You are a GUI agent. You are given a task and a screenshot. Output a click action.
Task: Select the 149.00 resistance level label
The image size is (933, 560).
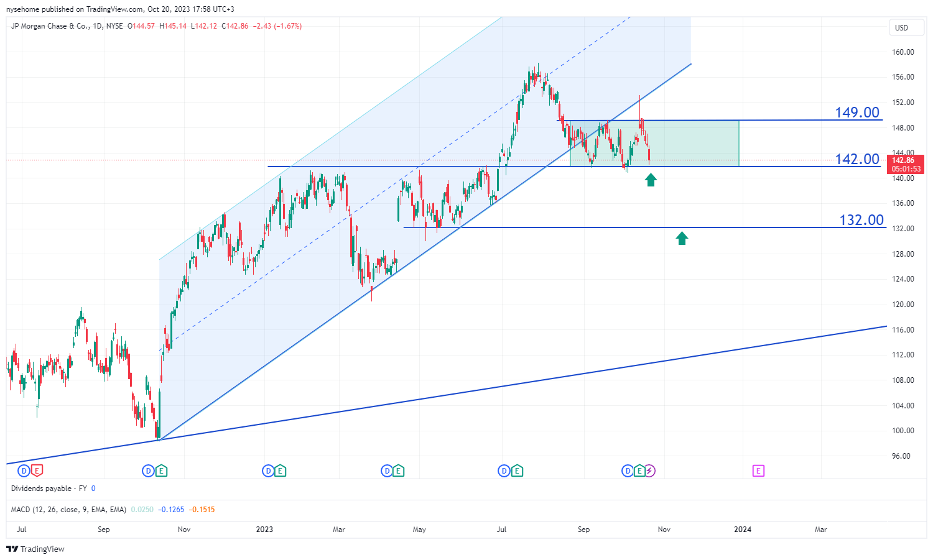click(x=857, y=112)
